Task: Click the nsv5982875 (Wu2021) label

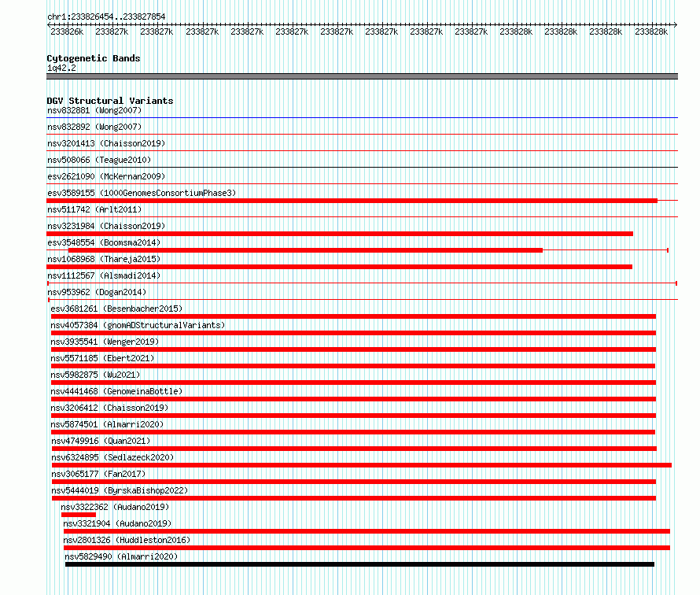Action: click(95, 375)
